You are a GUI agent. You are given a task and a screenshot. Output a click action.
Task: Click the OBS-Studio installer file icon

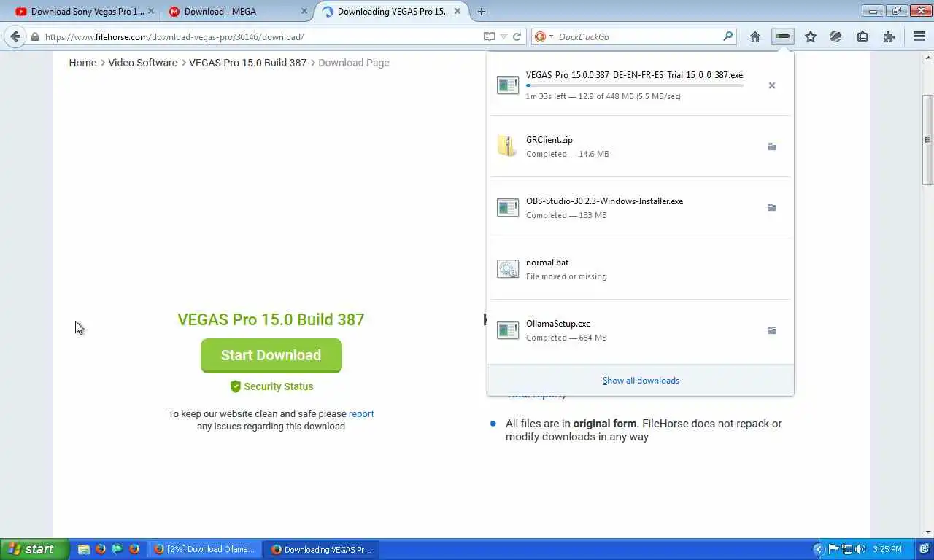508,207
